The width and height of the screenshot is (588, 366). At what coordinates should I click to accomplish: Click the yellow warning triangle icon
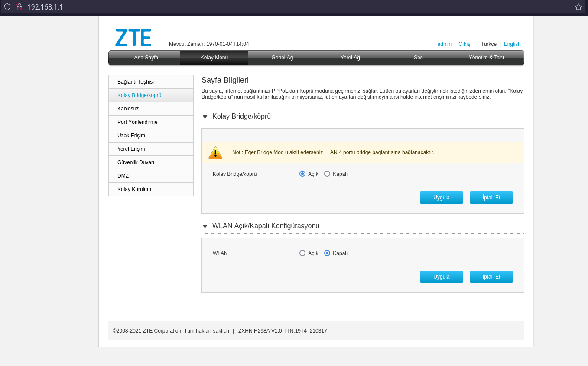[x=215, y=153]
